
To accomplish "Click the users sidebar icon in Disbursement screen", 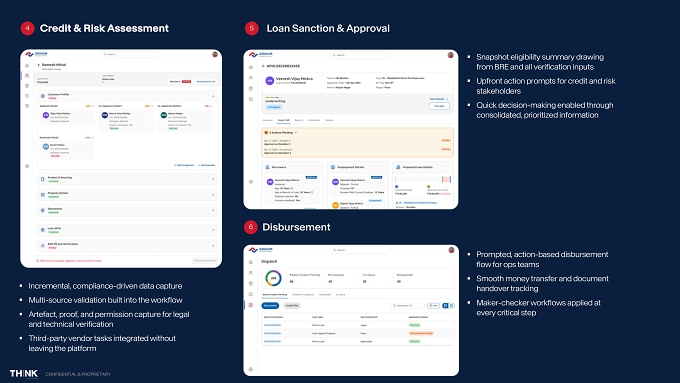I will [x=251, y=273].
